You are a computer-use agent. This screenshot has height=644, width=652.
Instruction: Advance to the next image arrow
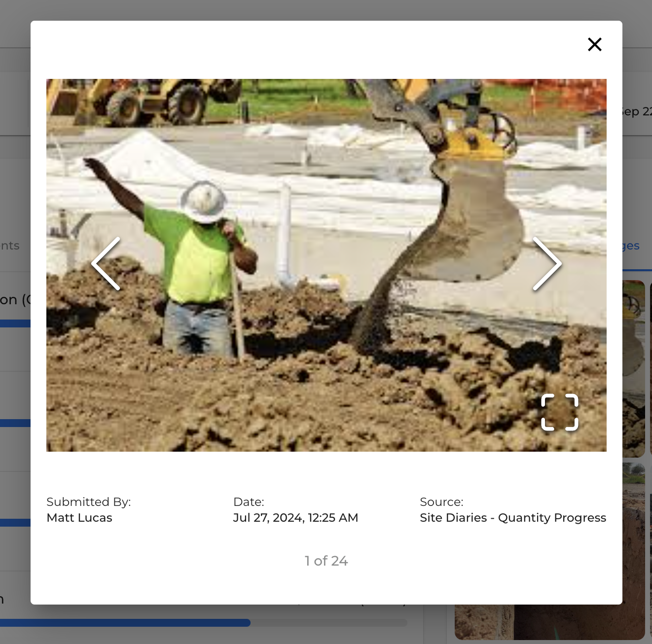[547, 264]
